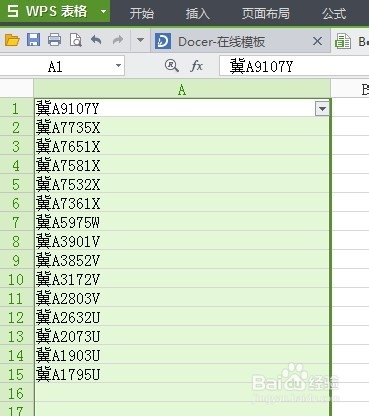Select cell containing 冀A3172V
Screen dimensions: 369x416
(x=182, y=279)
